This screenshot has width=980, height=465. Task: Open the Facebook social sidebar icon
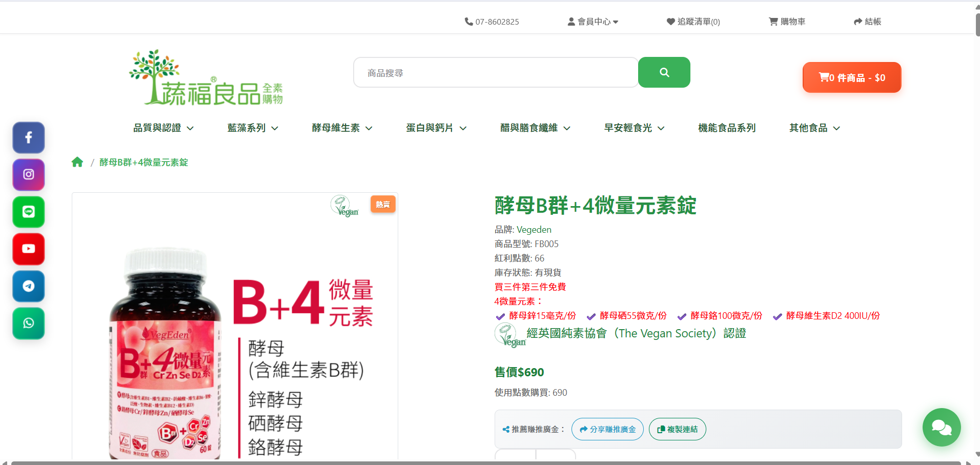(29, 138)
